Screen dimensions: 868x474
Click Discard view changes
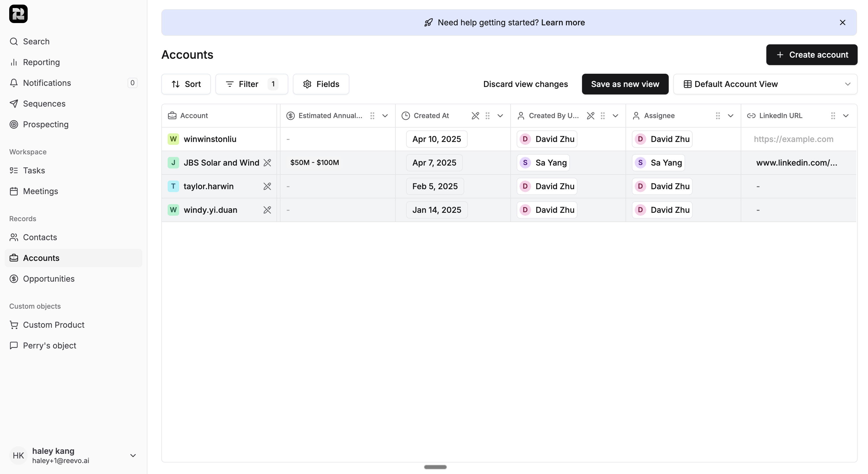click(525, 84)
